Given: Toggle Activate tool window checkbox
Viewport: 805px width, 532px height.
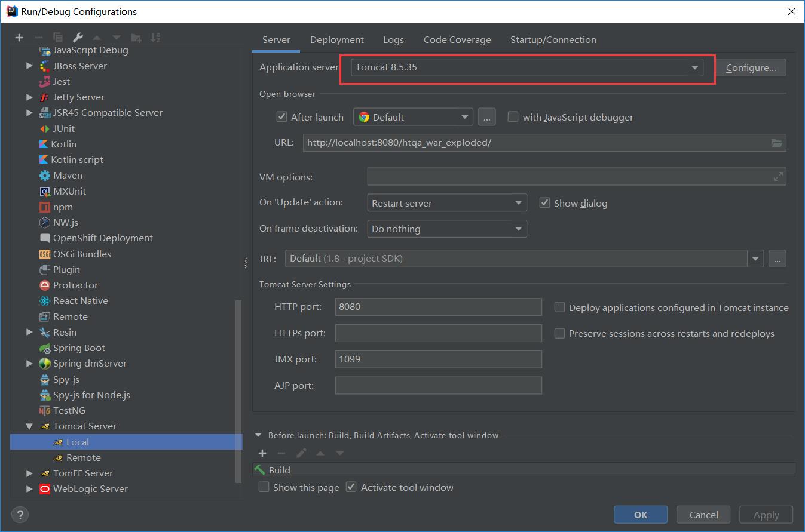Looking at the screenshot, I should pos(351,487).
